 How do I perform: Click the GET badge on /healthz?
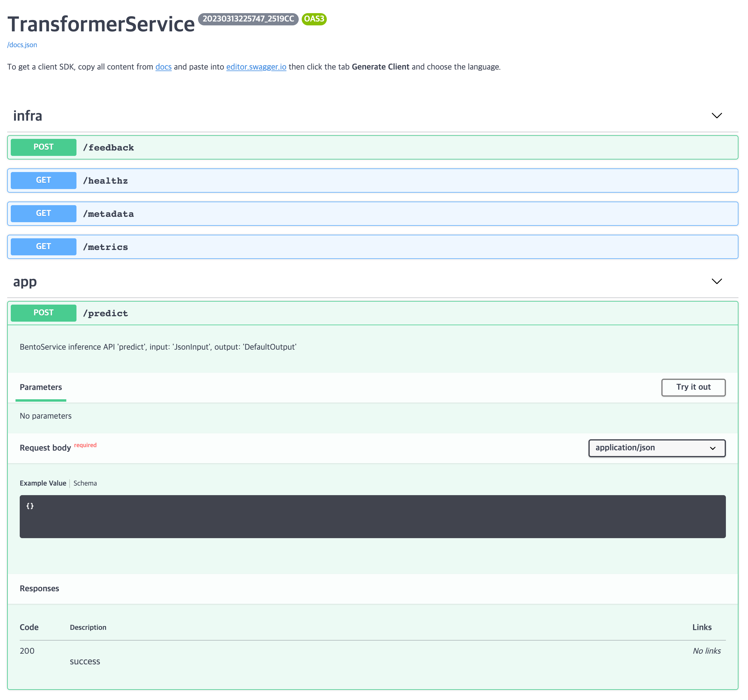(43, 180)
